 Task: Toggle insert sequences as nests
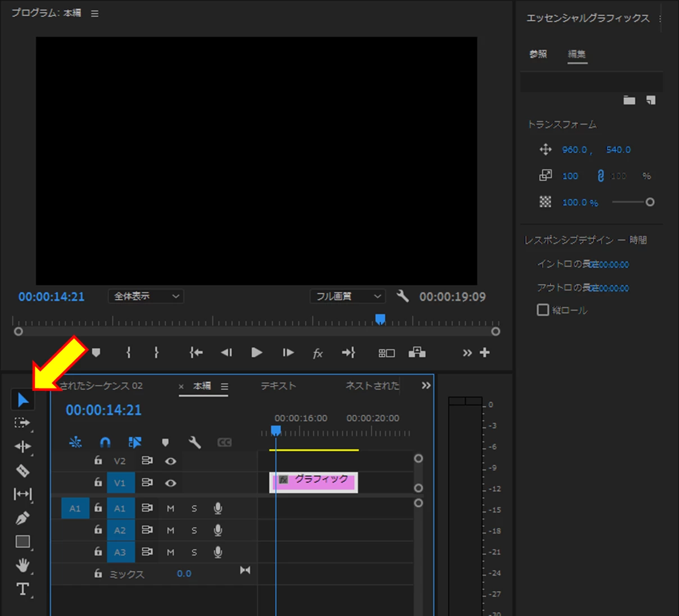tap(75, 442)
